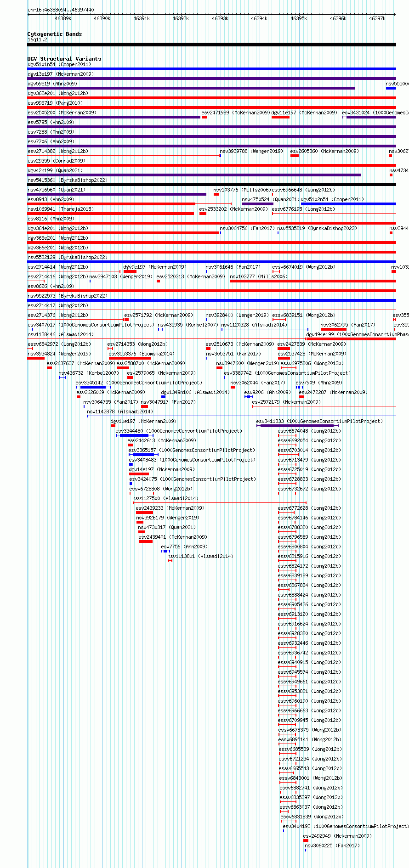
Task: Select nsv1113801 (Alsmadi2014) label
Action: [200, 557]
